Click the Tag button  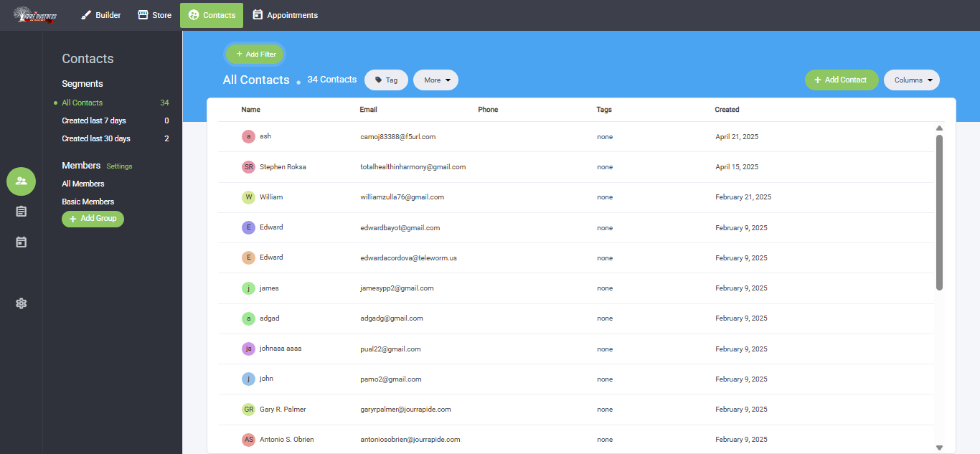(x=386, y=80)
